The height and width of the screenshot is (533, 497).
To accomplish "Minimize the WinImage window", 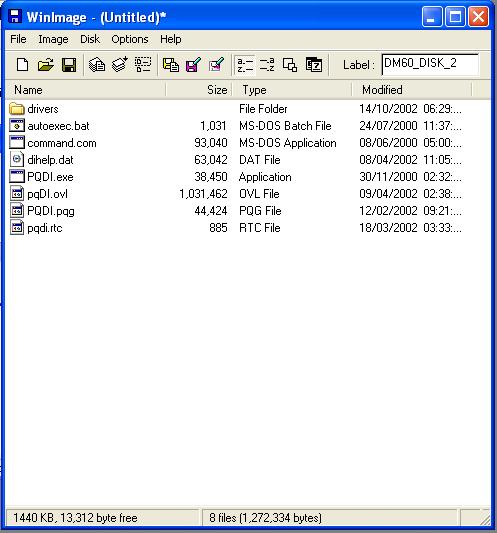I will pyautogui.click(x=432, y=16).
